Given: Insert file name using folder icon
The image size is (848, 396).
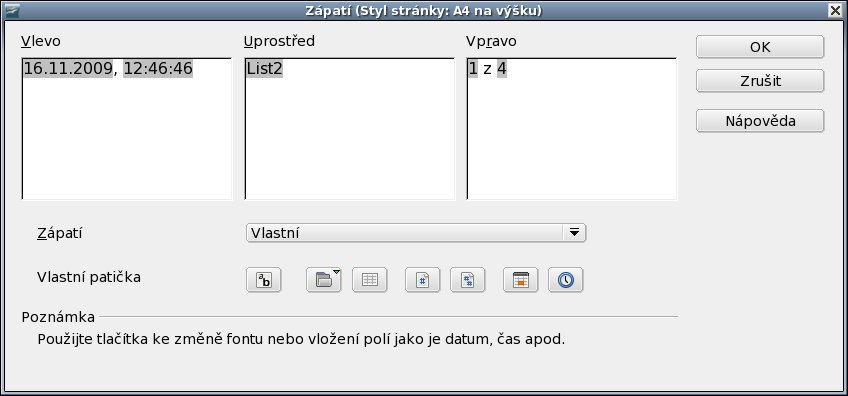Looking at the screenshot, I should (x=323, y=280).
